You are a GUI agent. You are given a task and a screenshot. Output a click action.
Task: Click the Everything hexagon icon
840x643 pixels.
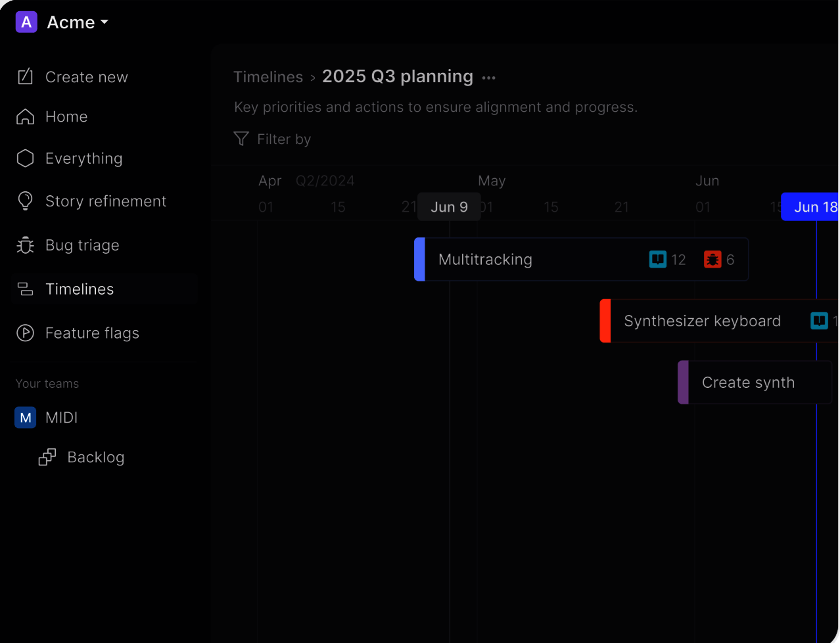click(25, 158)
